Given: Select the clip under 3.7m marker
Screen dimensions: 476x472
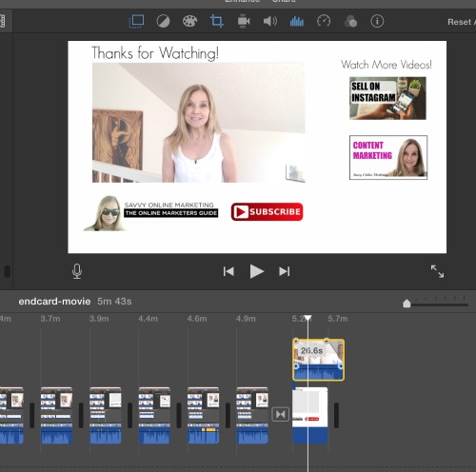Looking at the screenshot, I should click(x=56, y=415).
